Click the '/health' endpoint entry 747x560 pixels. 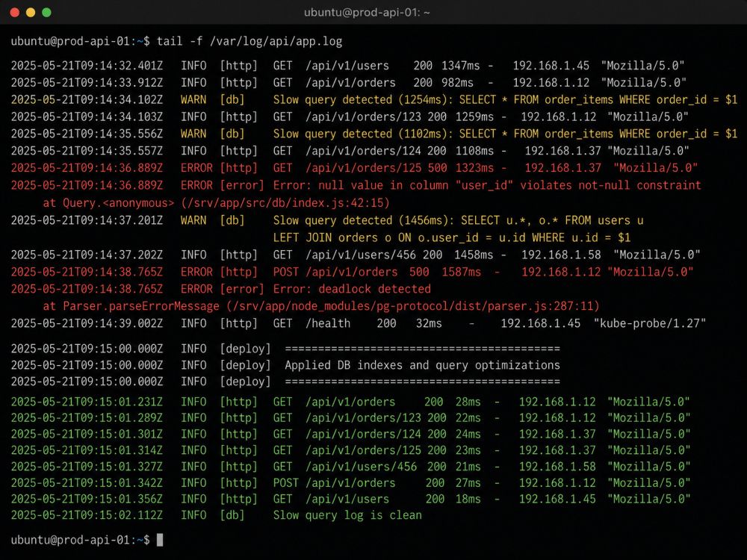pyautogui.click(x=328, y=323)
